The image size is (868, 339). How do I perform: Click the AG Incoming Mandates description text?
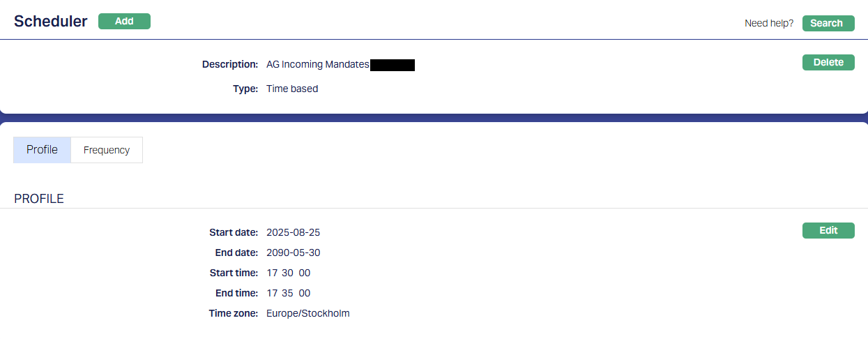[317, 64]
